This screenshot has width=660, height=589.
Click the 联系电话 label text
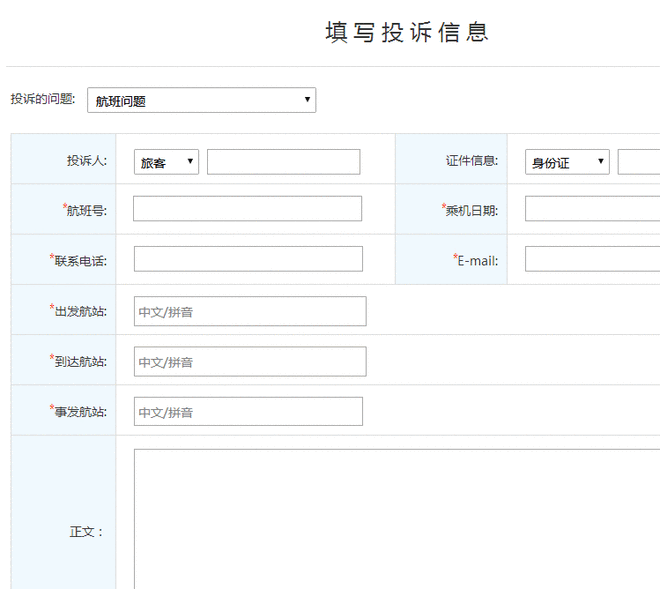[x=80, y=260]
